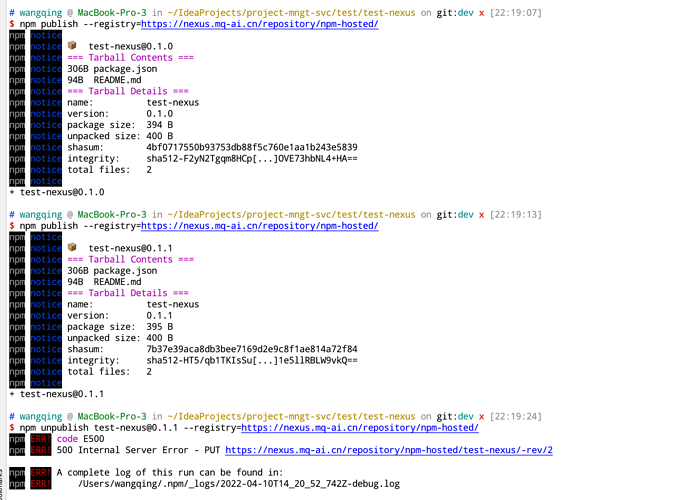Click the '+ test-nexus@0.1.1' result line
This screenshot has height=500, width=684.
57,394
